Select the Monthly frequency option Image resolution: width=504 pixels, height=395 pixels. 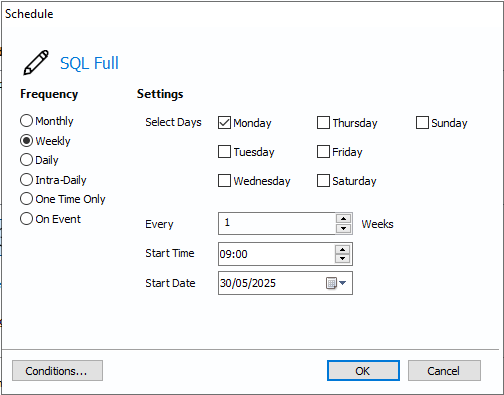point(26,121)
